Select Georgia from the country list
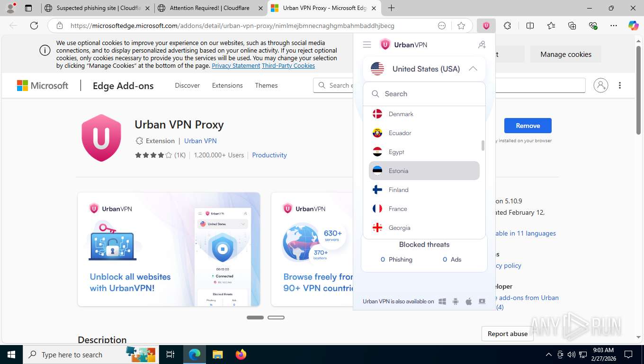 424,227
